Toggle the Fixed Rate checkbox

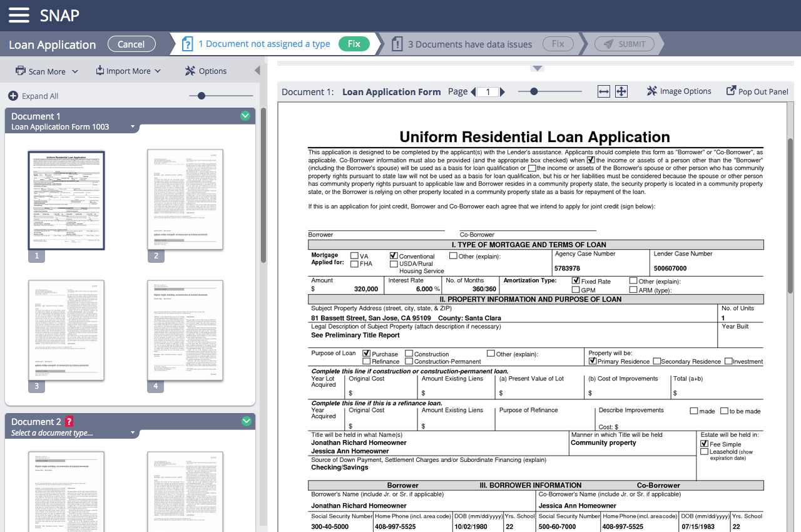point(576,281)
